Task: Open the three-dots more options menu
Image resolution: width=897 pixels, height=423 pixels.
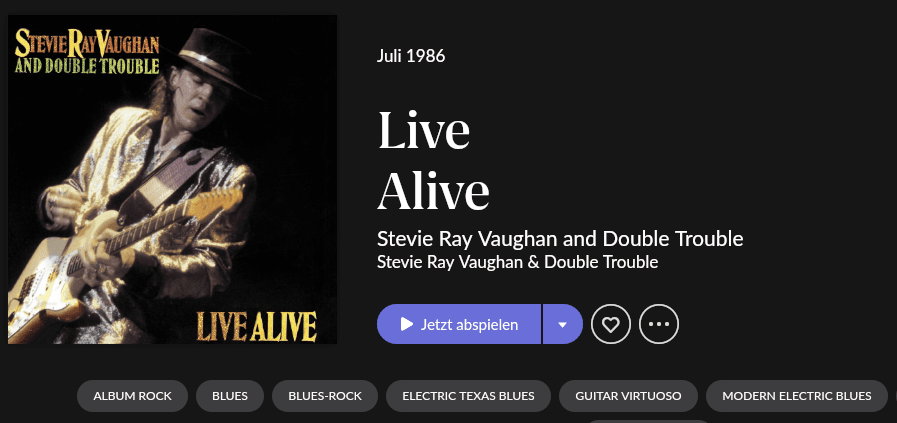Action: [x=658, y=325]
